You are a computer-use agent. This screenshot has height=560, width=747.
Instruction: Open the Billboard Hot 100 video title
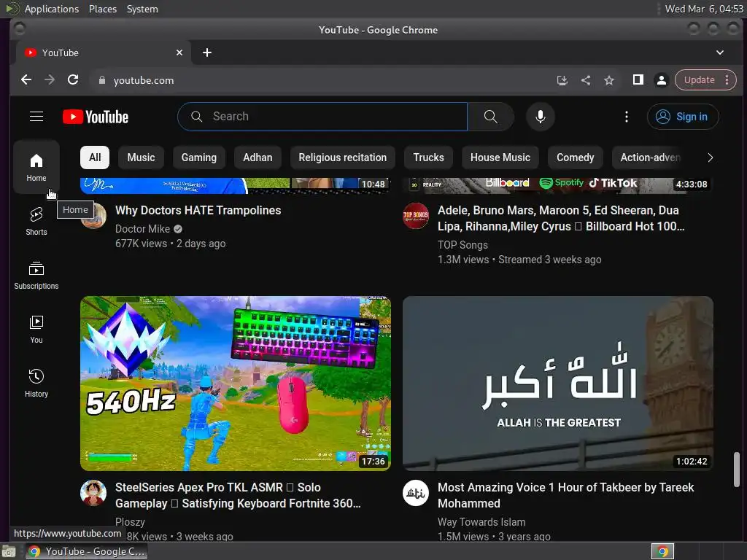pyautogui.click(x=561, y=219)
